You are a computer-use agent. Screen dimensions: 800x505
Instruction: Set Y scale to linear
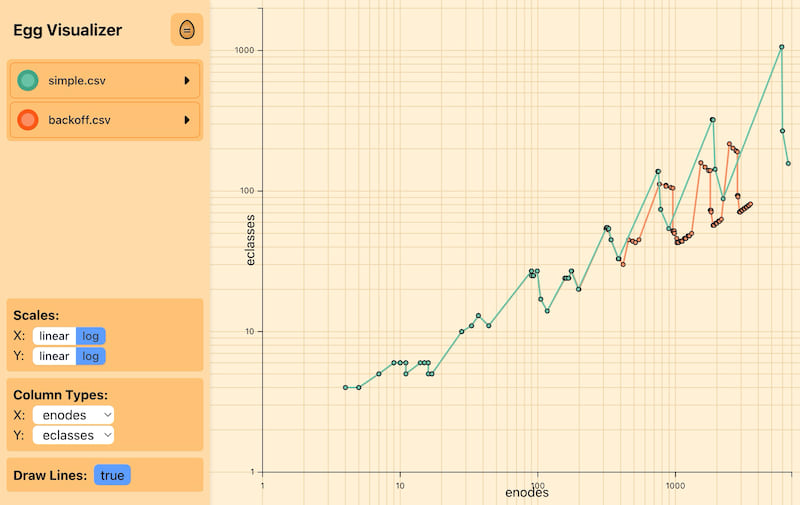click(x=54, y=356)
